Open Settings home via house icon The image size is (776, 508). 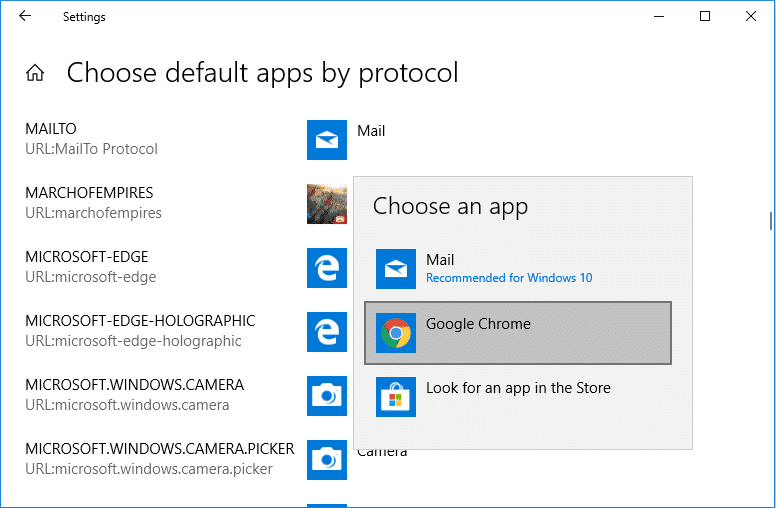click(35, 73)
